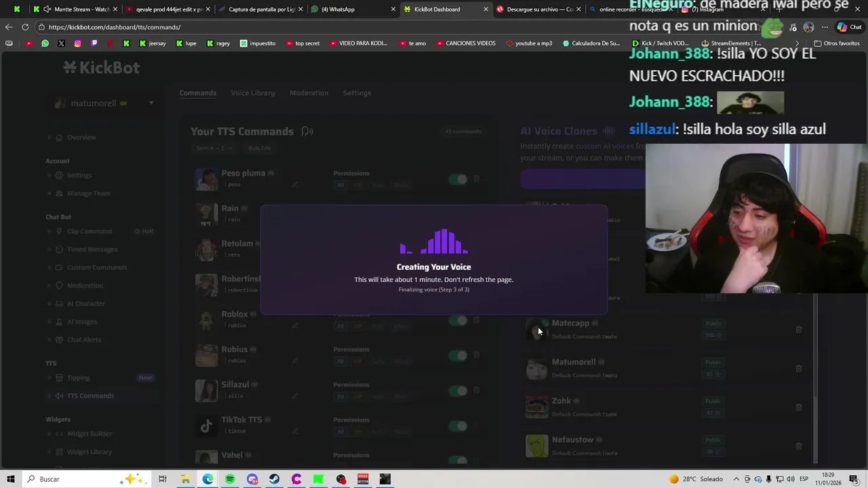Open the KickBot logo home link
The width and height of the screenshot is (868, 488).
tap(102, 67)
